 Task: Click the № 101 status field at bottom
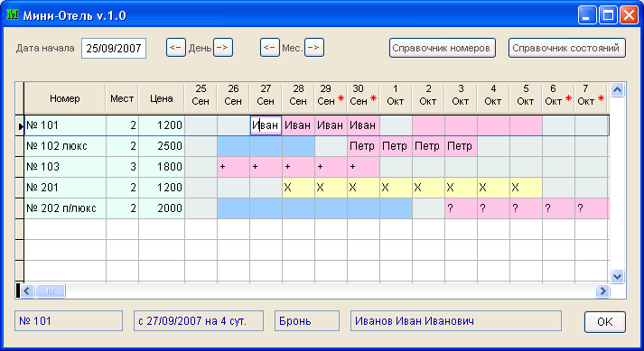point(69,320)
